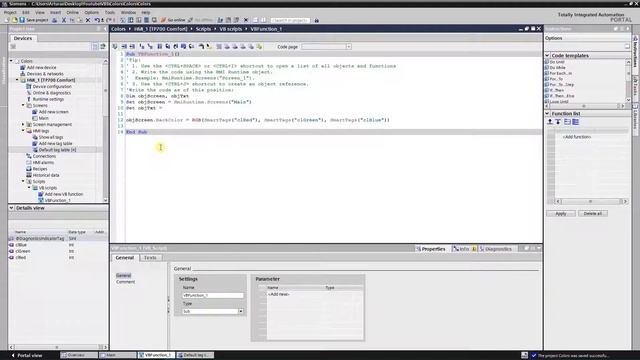The image size is (640, 360).
Task: Click the If...Then...Else template icon
Action: [x=547, y=96]
